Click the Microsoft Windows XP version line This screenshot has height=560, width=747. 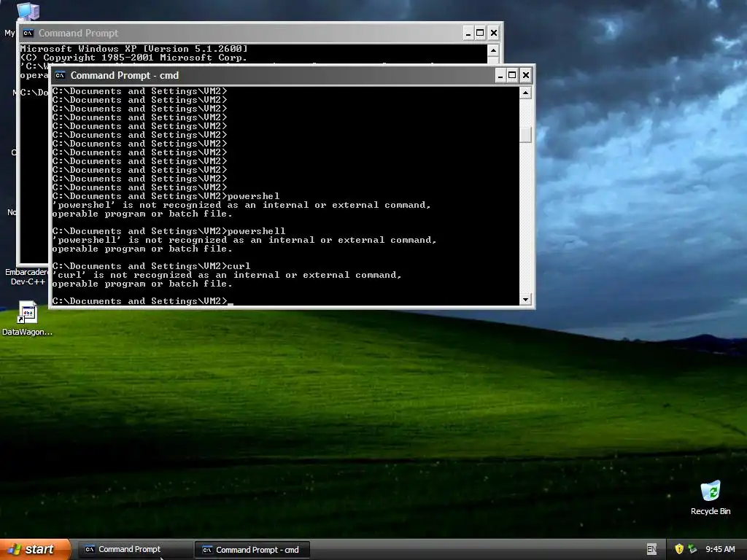coord(134,49)
